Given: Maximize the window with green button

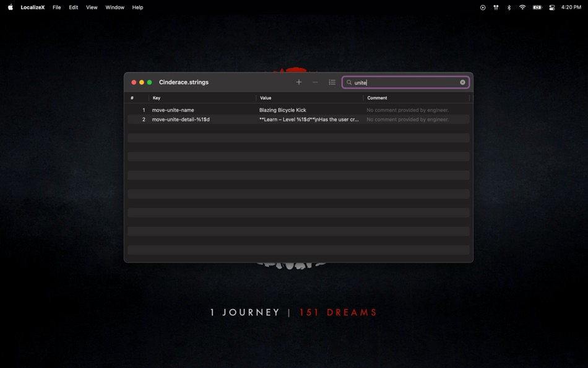Looking at the screenshot, I should (x=149, y=82).
